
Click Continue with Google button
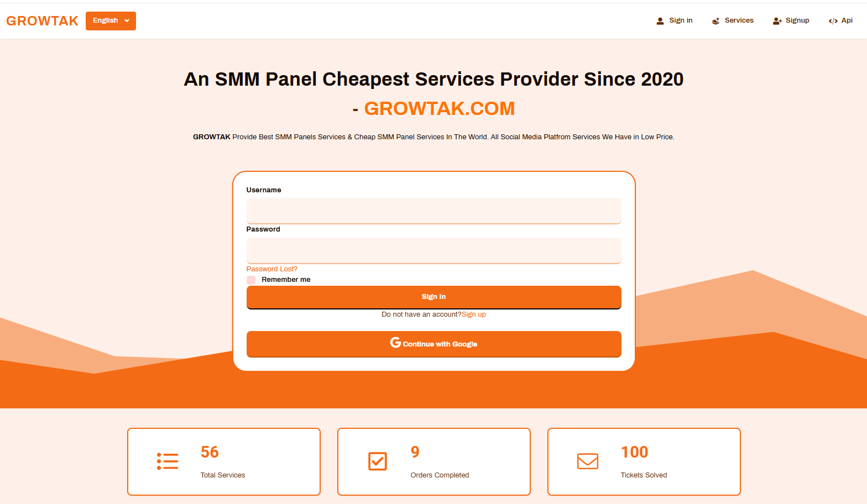(x=433, y=344)
